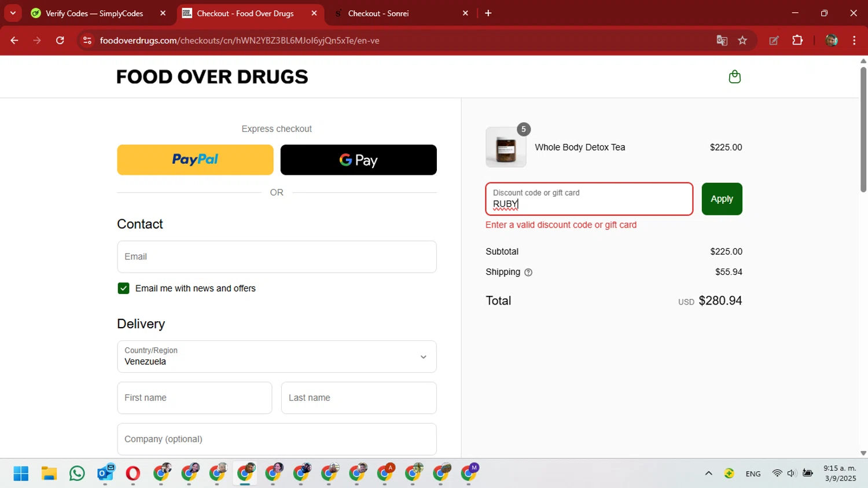Click the shipping help question icon
The image size is (868, 488).
(x=528, y=272)
